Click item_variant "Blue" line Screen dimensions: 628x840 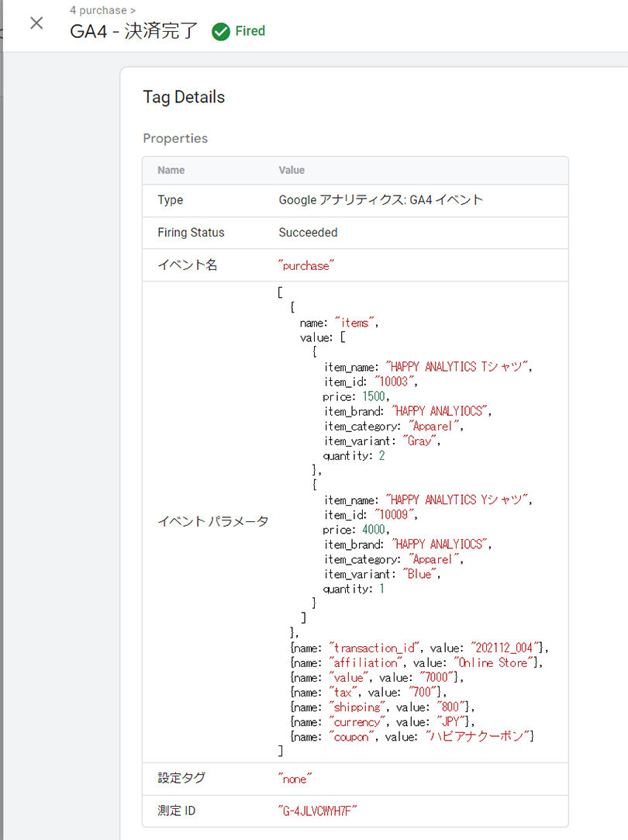tap(381, 574)
